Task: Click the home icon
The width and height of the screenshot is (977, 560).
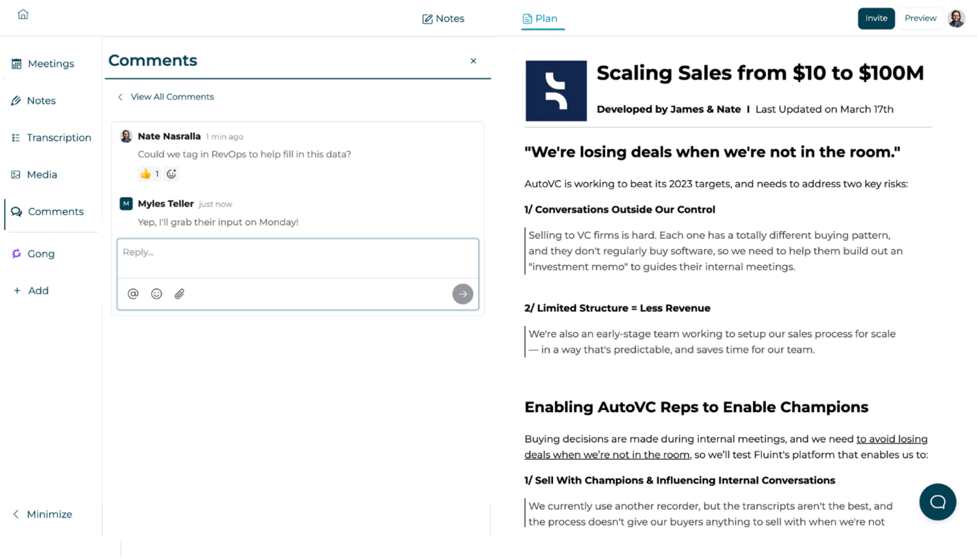Action: (x=23, y=14)
